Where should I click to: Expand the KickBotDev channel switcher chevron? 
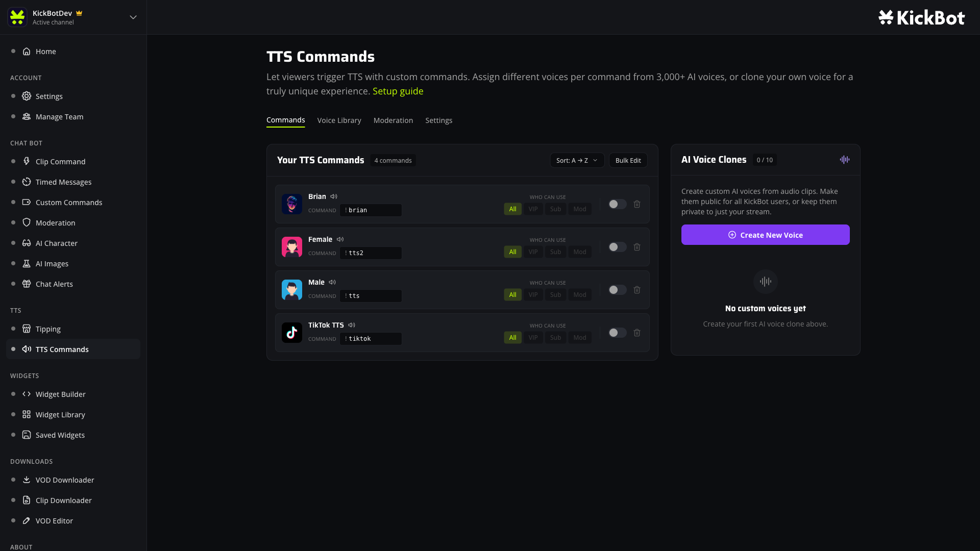click(x=133, y=17)
